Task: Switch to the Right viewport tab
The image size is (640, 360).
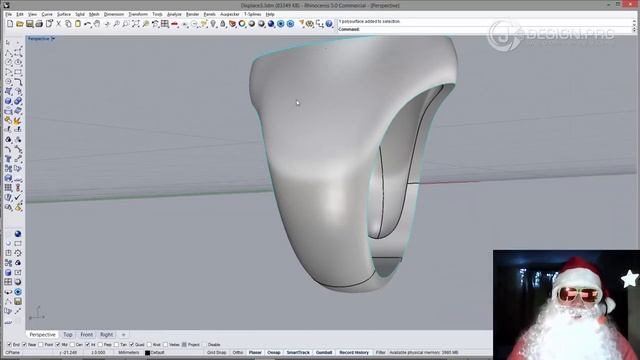Action: (x=107, y=335)
